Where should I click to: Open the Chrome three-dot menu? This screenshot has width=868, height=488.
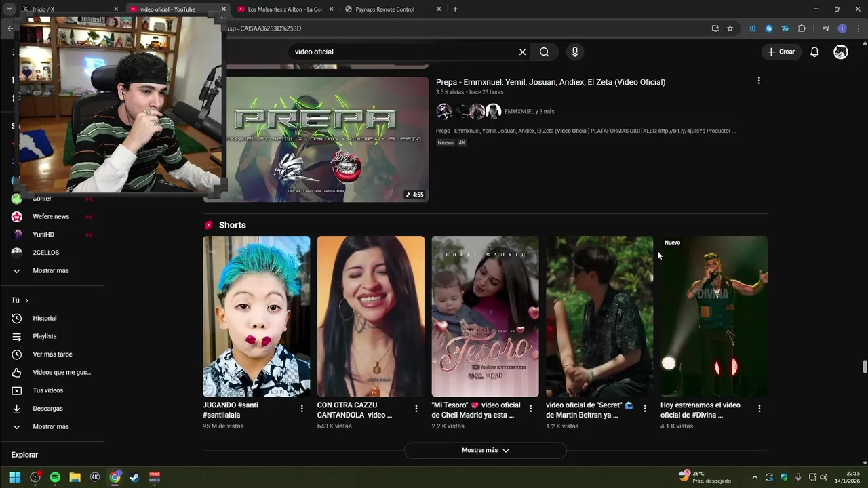coord(857,28)
